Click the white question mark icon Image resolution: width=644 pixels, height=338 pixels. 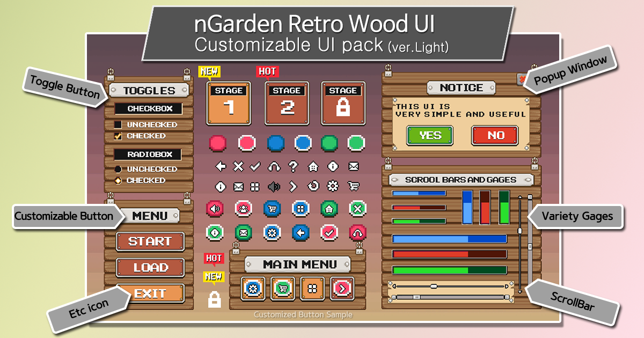click(293, 166)
